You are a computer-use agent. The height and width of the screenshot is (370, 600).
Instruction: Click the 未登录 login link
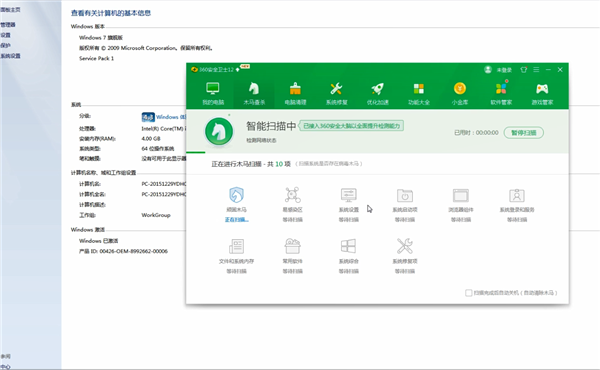tap(504, 70)
